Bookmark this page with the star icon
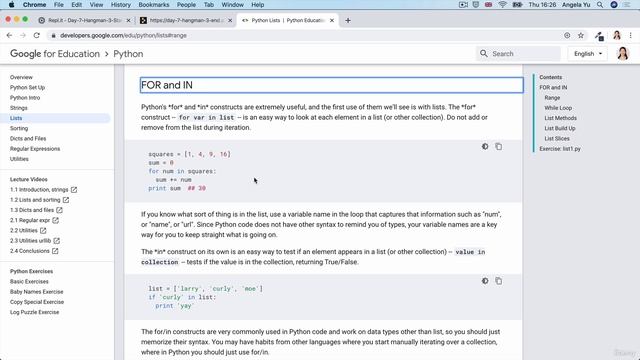 coord(581,36)
